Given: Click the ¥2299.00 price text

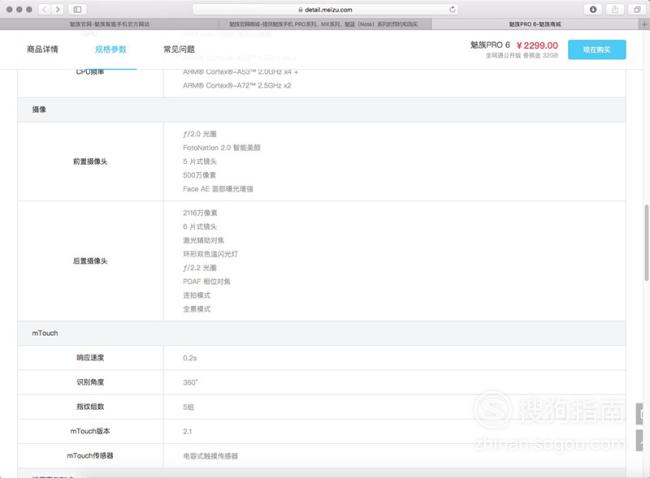Looking at the screenshot, I should coord(537,45).
